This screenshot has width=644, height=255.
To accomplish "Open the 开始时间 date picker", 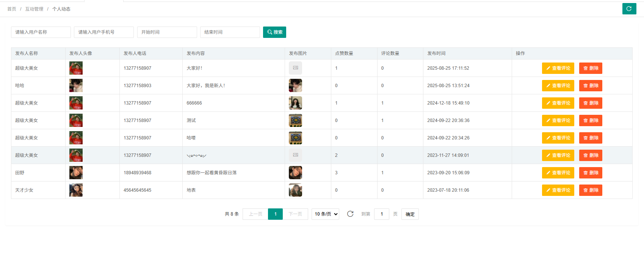I will (167, 32).
